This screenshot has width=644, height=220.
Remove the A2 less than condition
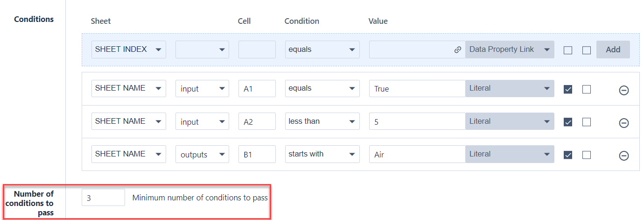623,123
